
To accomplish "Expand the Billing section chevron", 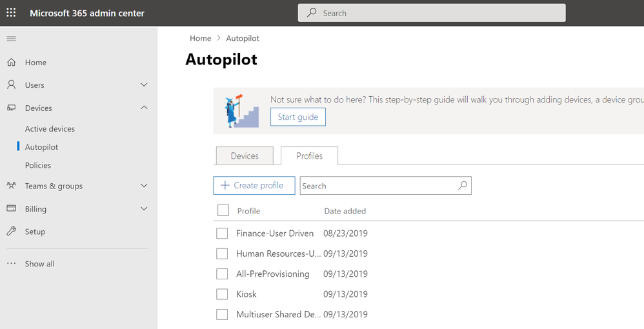I will (x=144, y=209).
